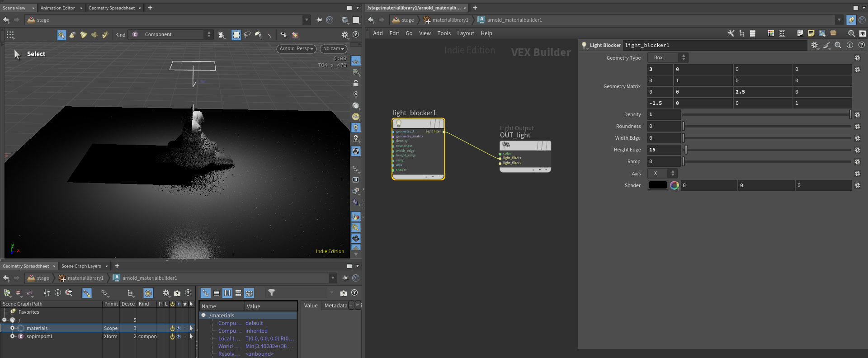Click the info icon beside light_blocker1 name
The image size is (868, 358).
849,45
